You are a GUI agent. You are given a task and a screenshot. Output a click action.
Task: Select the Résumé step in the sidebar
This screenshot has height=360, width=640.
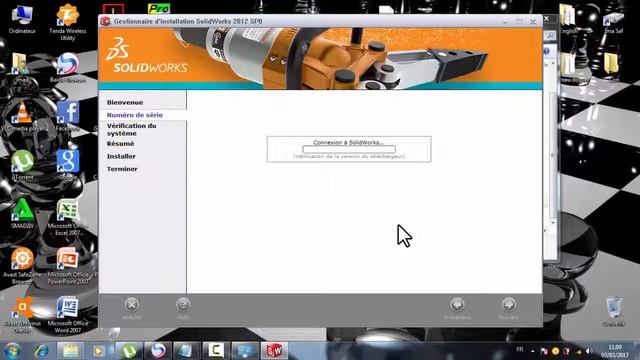click(x=120, y=144)
